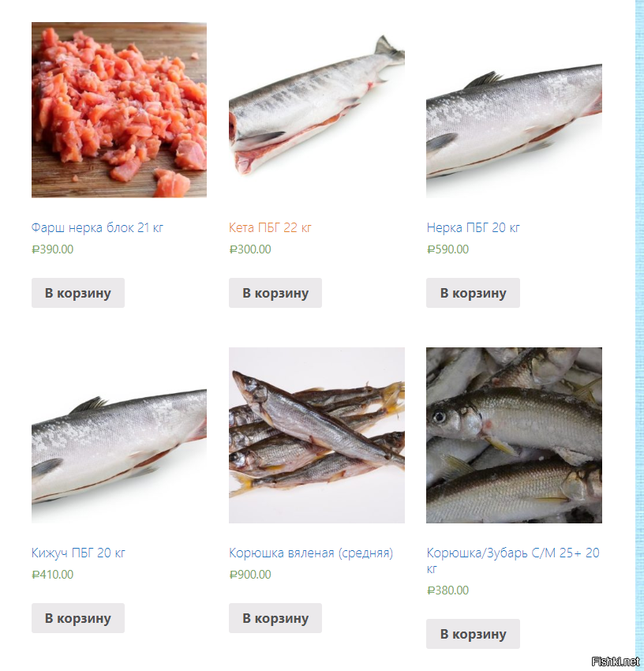Open the Нерка ПБГ 20 кг link
644x671 pixels.
473,227
